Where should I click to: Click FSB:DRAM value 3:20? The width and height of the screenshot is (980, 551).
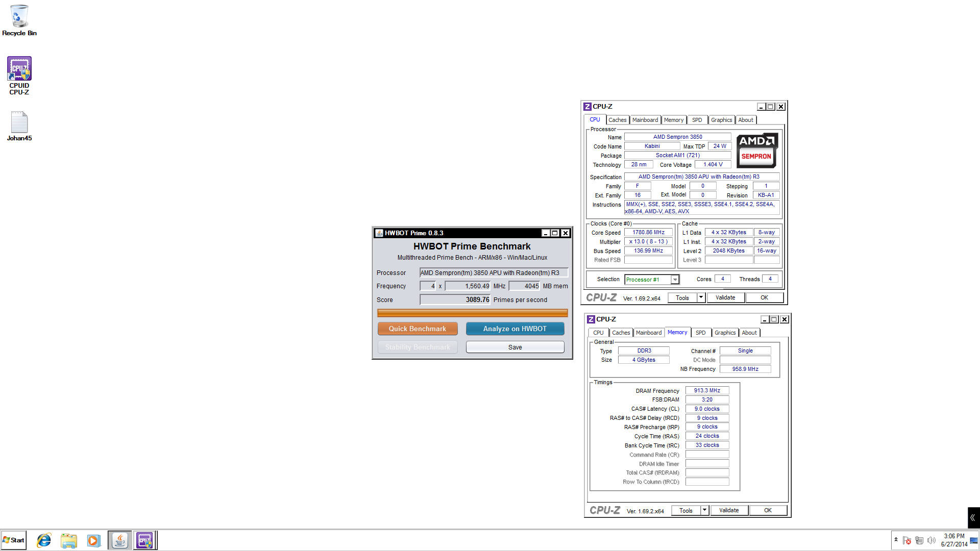point(707,400)
